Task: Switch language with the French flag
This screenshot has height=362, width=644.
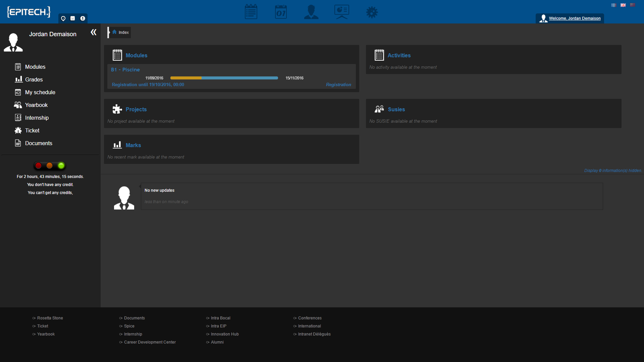Action: (613, 5)
